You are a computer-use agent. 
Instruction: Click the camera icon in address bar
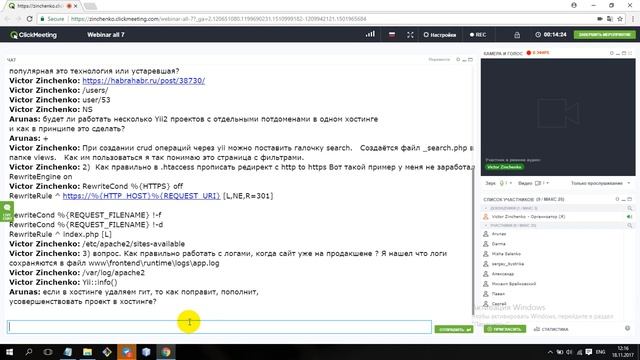[600, 19]
